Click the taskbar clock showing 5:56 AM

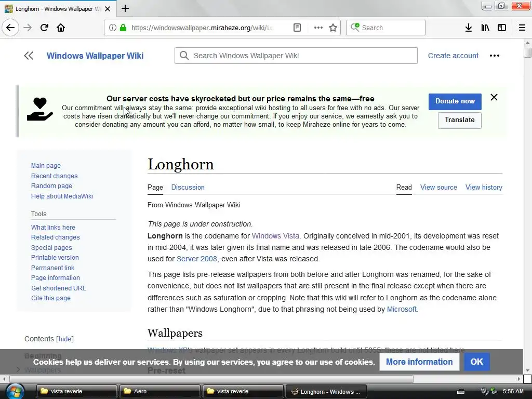pyautogui.click(x=513, y=391)
